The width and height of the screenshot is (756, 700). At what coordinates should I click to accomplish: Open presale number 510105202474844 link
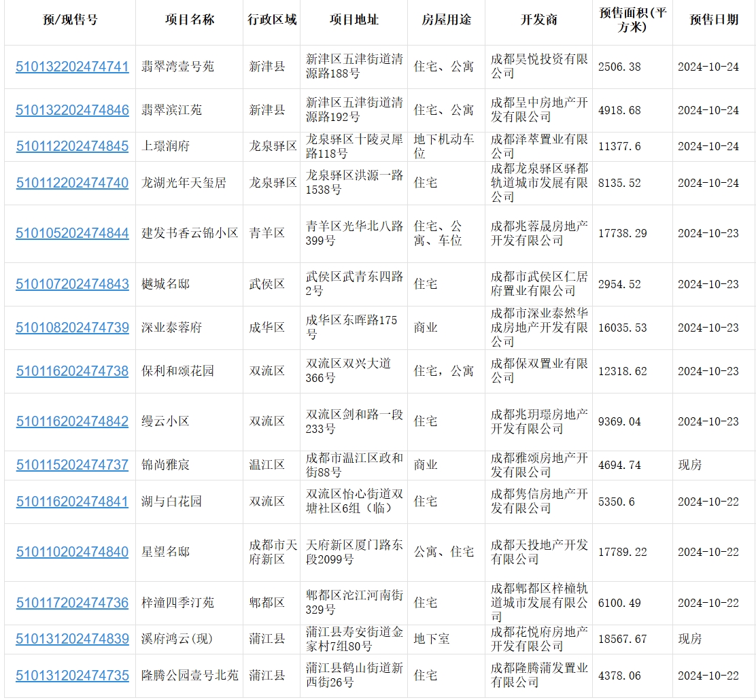click(72, 233)
